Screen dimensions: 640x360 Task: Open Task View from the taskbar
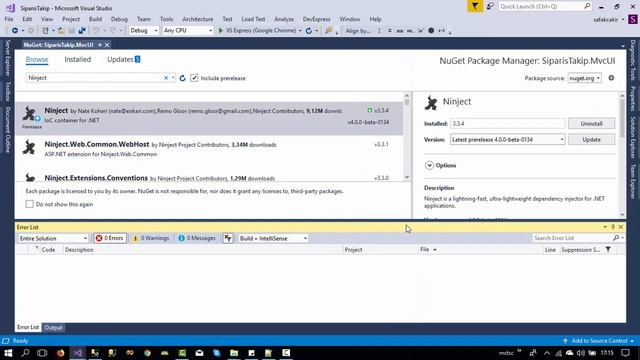pyautogui.click(x=42, y=353)
